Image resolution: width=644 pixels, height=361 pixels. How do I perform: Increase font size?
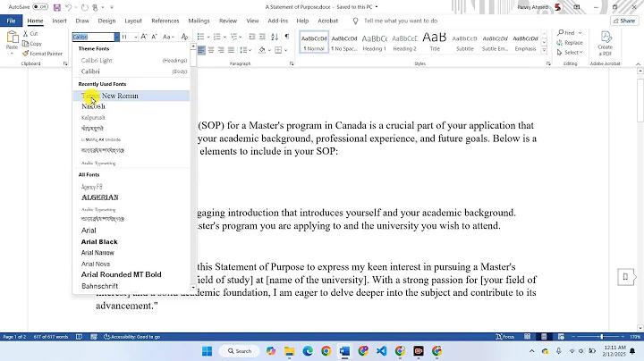144,37
